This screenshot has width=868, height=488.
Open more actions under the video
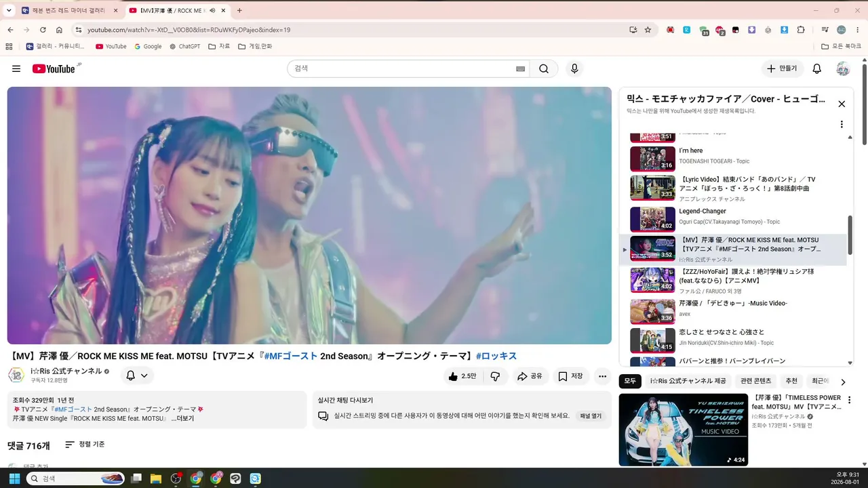pos(602,376)
